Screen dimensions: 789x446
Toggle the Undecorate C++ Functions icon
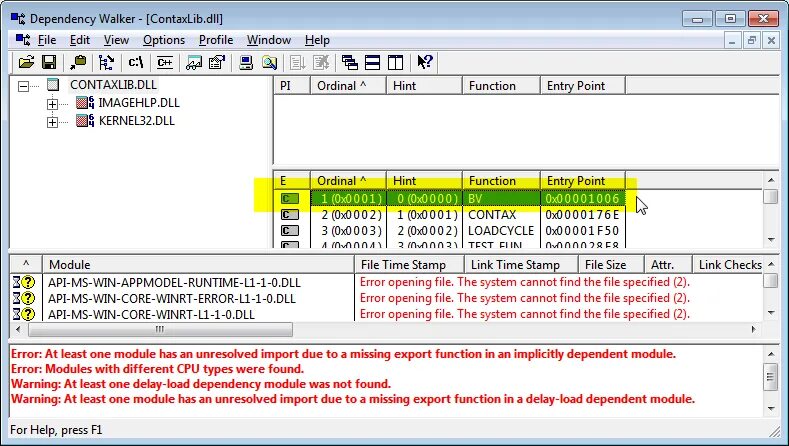pyautogui.click(x=165, y=62)
